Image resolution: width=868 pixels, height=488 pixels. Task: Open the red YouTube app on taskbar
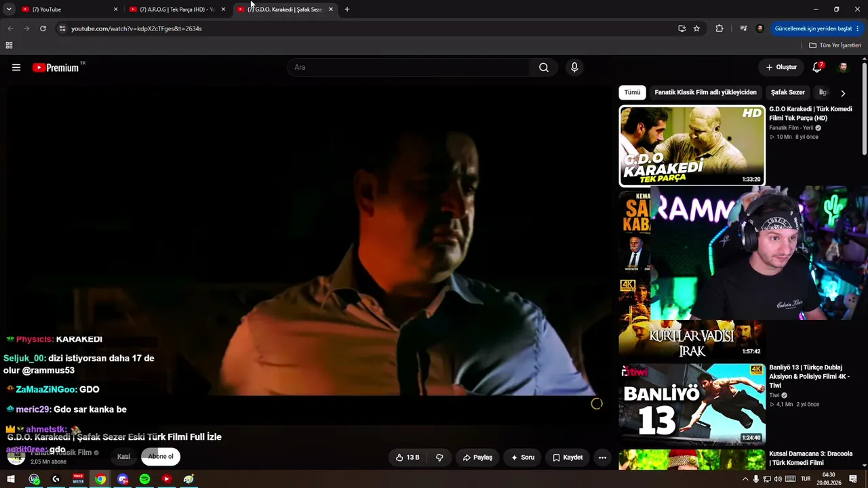(x=166, y=479)
